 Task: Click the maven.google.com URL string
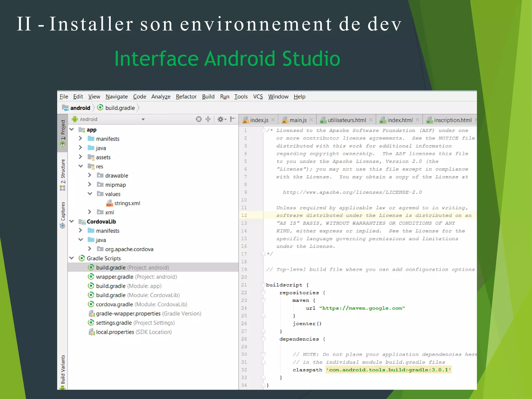click(x=362, y=308)
